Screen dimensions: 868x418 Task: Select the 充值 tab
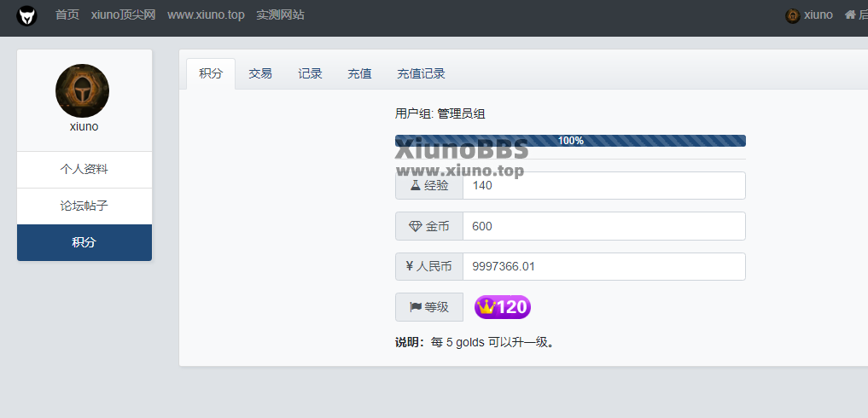click(359, 74)
